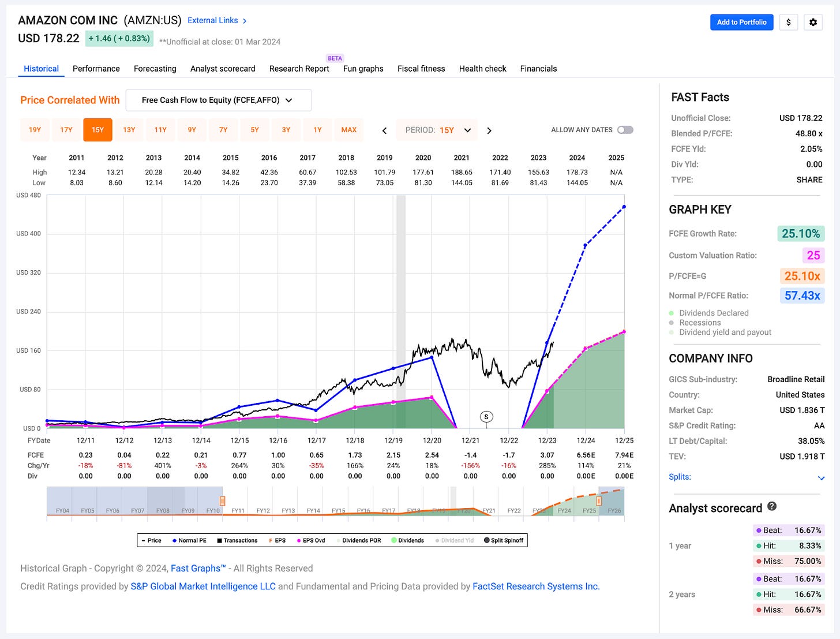Viewport: 840px width, 639px height.
Task: Click the 1 year Hit 8.33% badge
Action: click(x=789, y=545)
